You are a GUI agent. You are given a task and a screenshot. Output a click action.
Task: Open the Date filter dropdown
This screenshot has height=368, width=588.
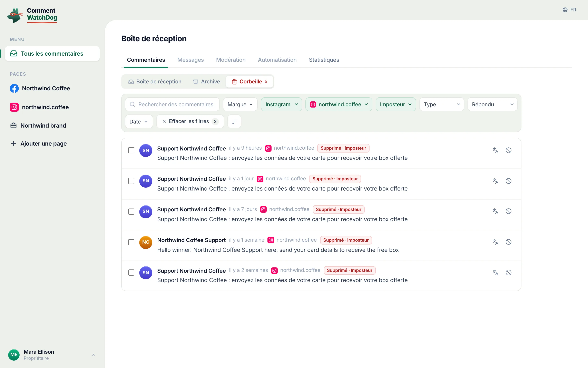click(139, 121)
